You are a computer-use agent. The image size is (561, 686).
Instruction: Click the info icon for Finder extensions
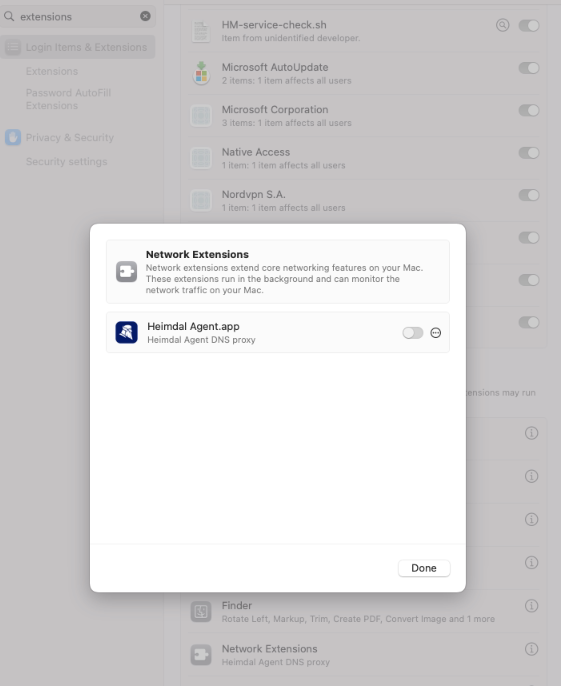click(531, 606)
